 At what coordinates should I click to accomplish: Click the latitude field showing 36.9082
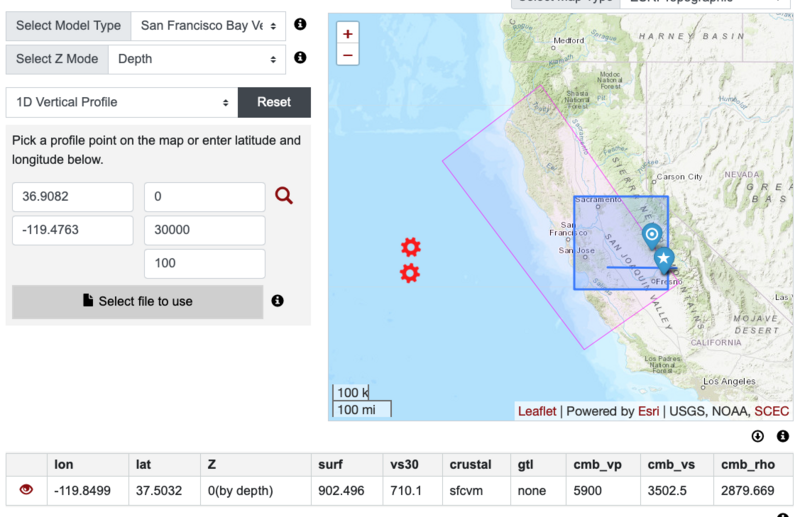click(72, 196)
